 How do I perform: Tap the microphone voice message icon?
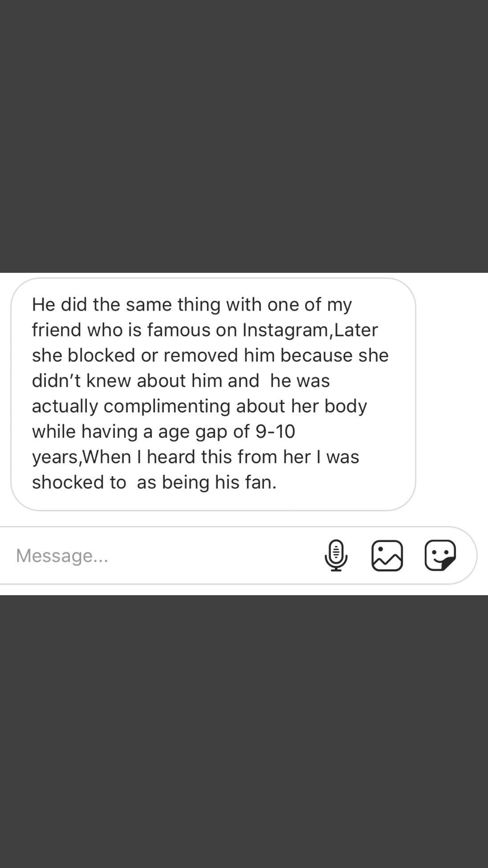click(x=336, y=555)
